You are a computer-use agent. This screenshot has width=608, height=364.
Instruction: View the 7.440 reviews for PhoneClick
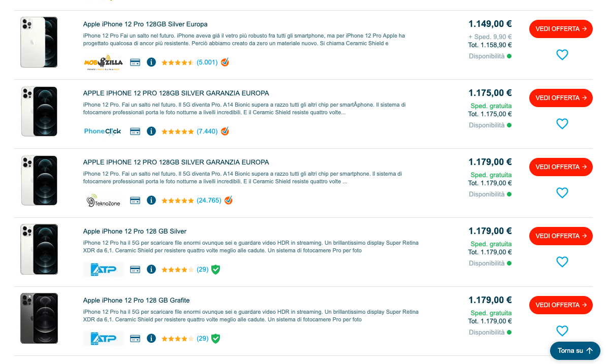[x=207, y=131]
